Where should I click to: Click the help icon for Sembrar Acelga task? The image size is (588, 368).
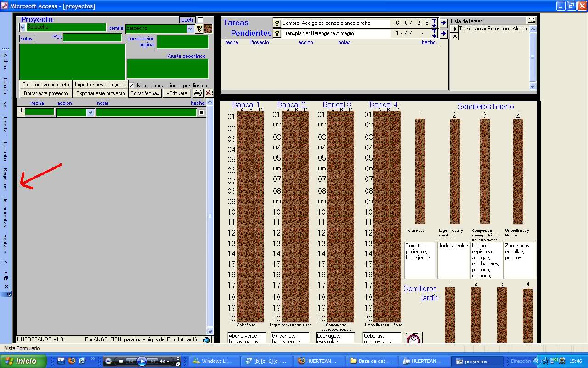coord(277,23)
